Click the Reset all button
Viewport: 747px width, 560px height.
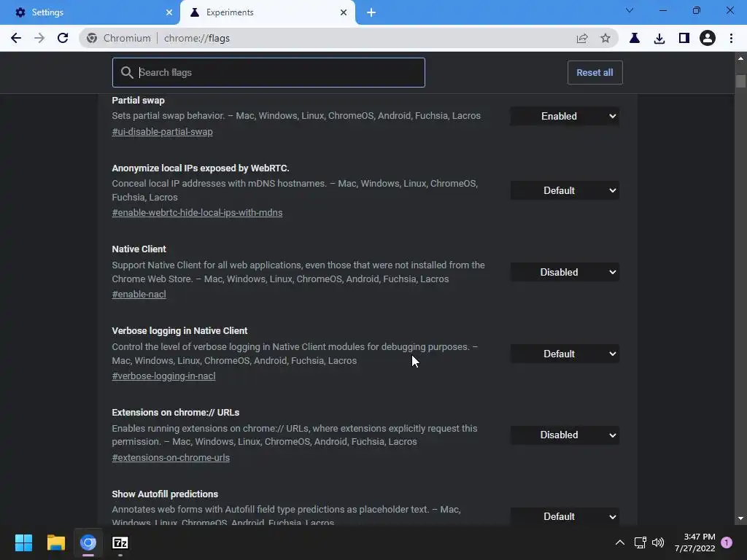[x=595, y=72]
